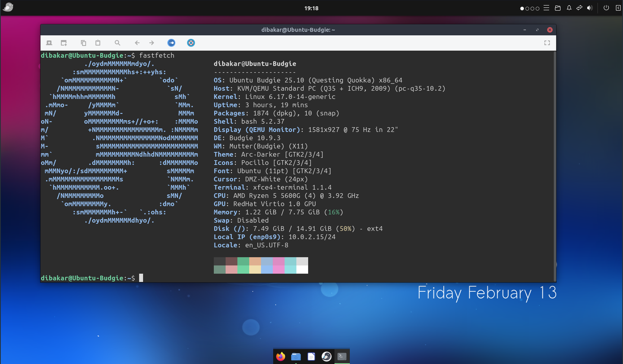Launch LibreOffice Writer from the dock

click(311, 356)
